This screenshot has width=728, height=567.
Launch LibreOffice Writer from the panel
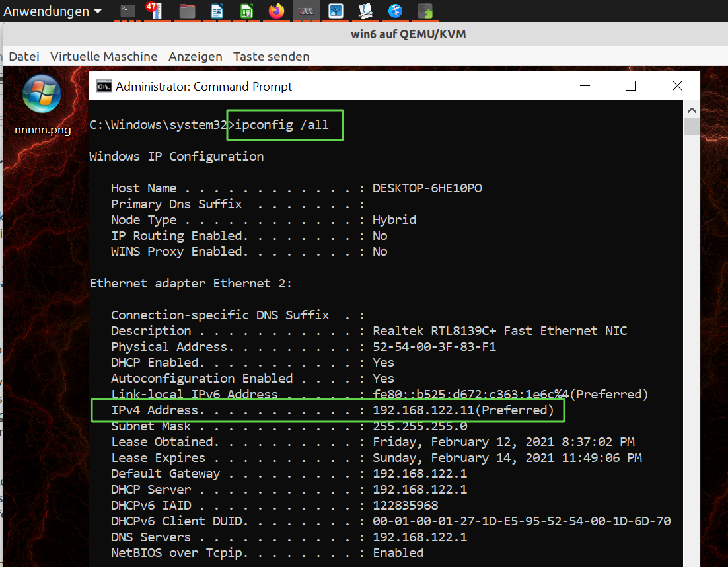(217, 11)
